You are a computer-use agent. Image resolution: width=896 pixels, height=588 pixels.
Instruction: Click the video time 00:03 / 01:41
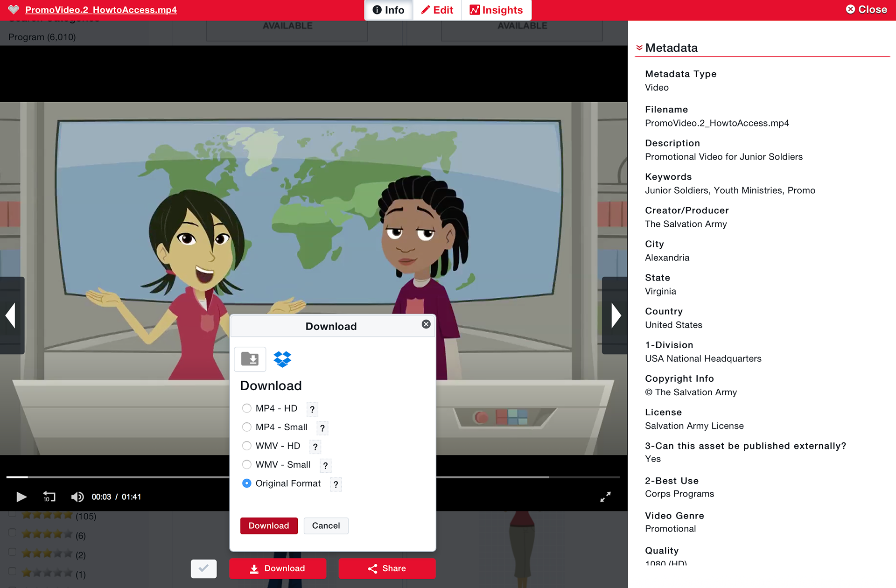pyautogui.click(x=116, y=497)
